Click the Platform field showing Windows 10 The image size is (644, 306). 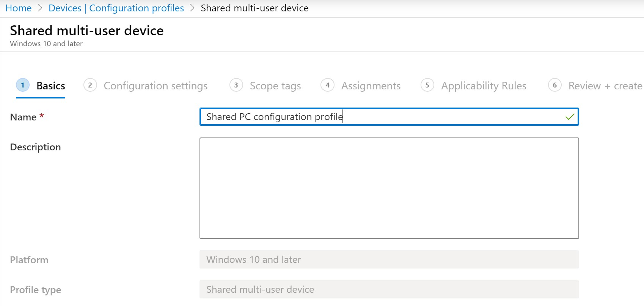pos(389,259)
